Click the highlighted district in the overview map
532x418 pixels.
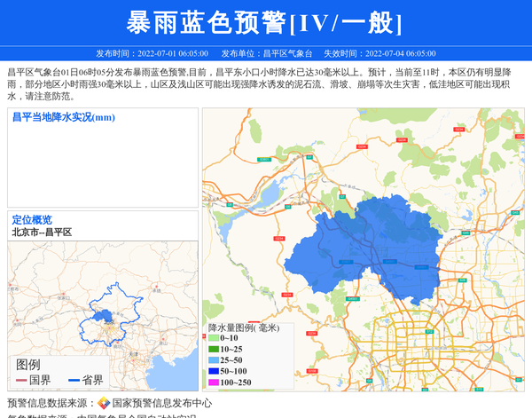coord(103,316)
